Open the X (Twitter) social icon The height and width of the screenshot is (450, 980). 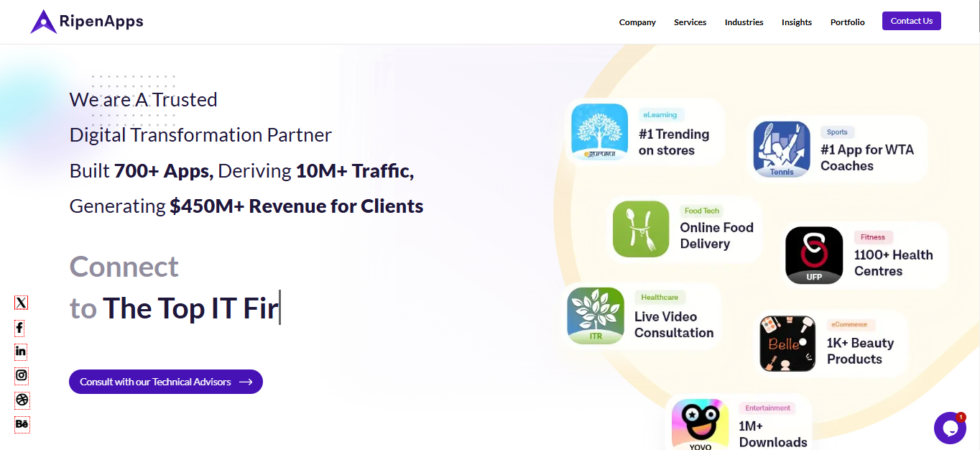[x=22, y=303]
